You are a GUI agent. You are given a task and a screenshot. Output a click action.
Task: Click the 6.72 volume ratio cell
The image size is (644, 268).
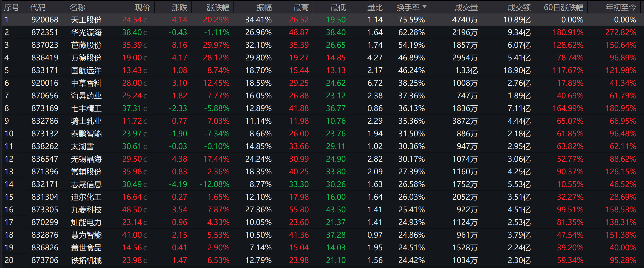(x=375, y=83)
